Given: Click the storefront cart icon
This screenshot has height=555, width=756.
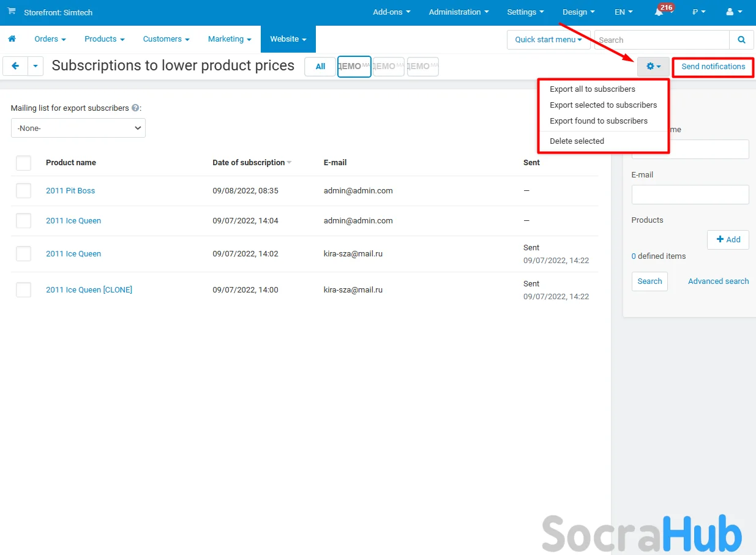Looking at the screenshot, I should point(12,12).
